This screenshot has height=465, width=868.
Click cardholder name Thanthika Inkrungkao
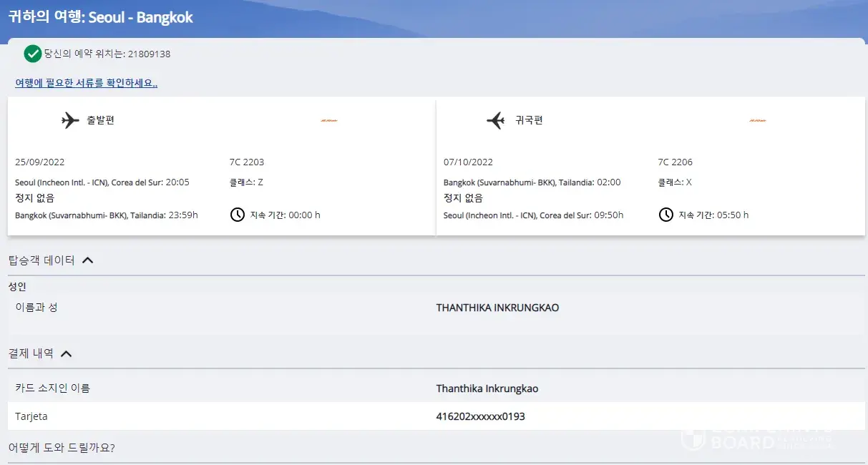487,389
